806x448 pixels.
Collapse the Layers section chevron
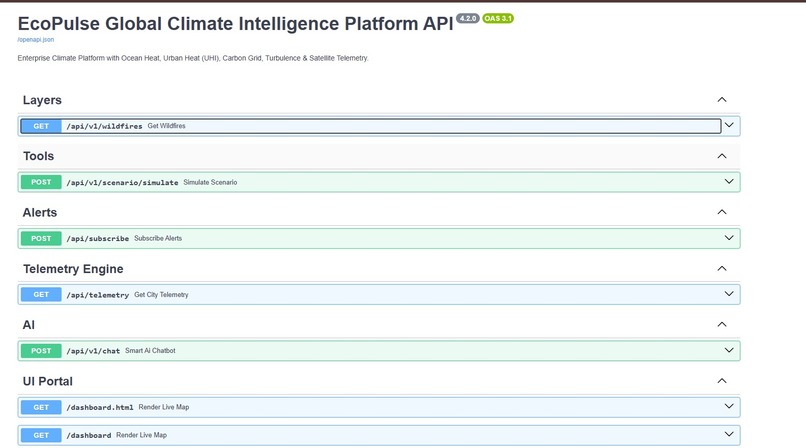pyautogui.click(x=722, y=100)
